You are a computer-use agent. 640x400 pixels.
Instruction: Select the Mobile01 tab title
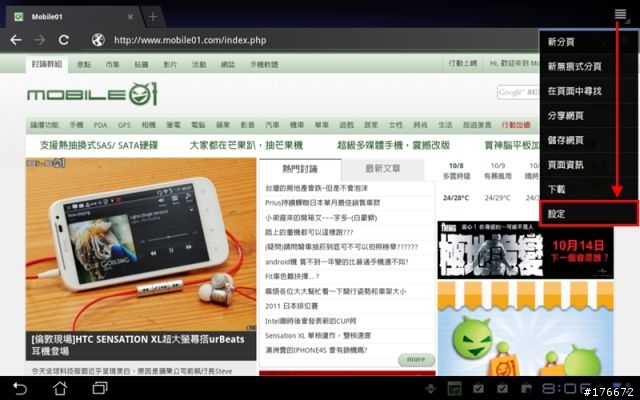(47, 17)
